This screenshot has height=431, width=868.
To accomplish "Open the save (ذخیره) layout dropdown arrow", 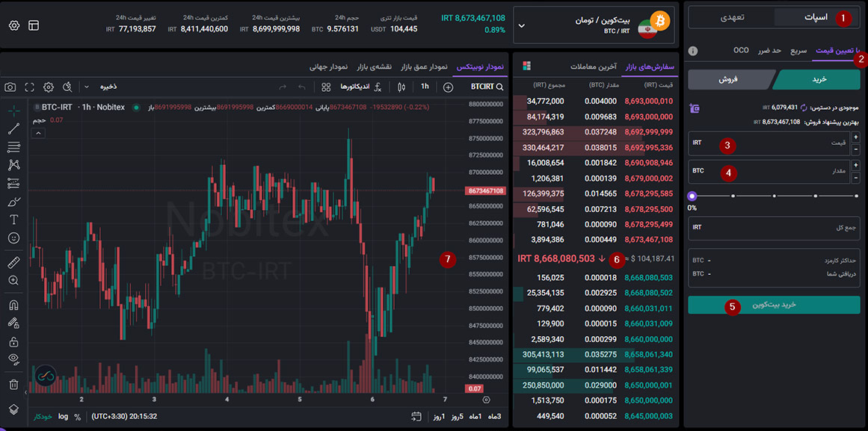I will pos(87,87).
